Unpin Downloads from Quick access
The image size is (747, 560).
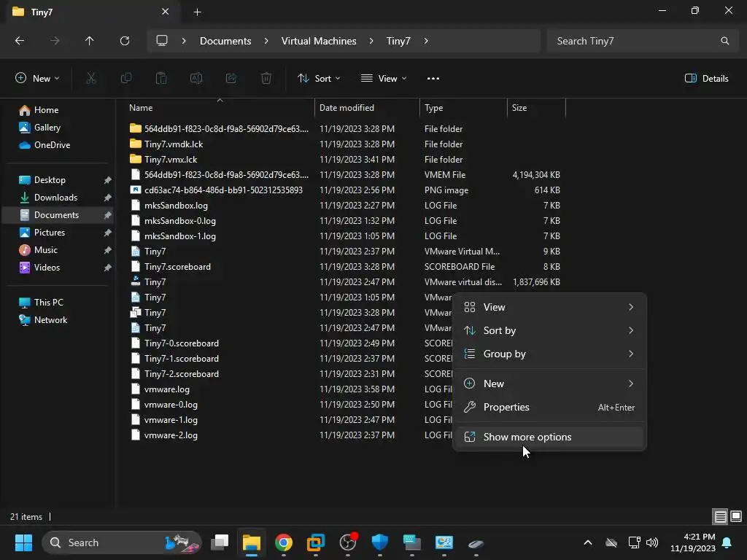108,198
